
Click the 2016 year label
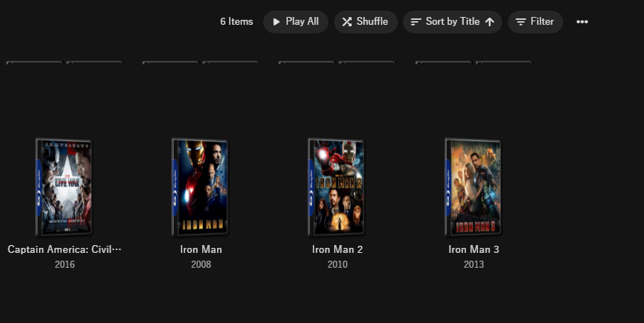pyautogui.click(x=65, y=264)
